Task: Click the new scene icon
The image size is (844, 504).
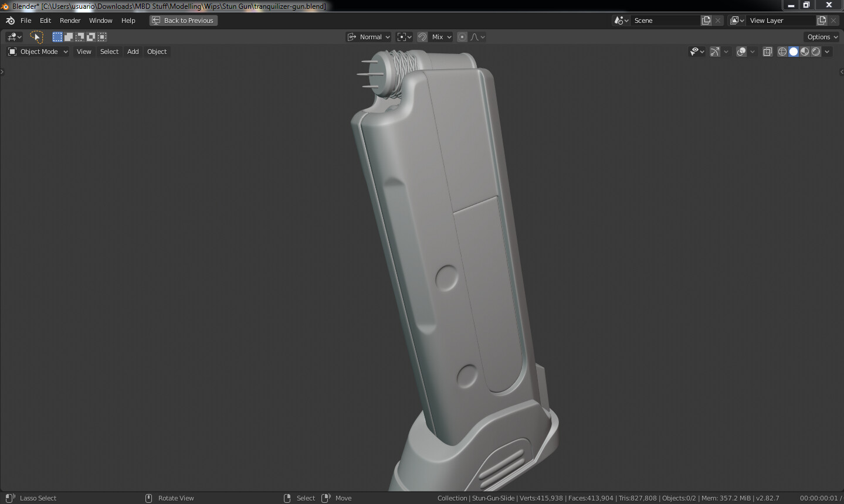Action: click(x=706, y=21)
